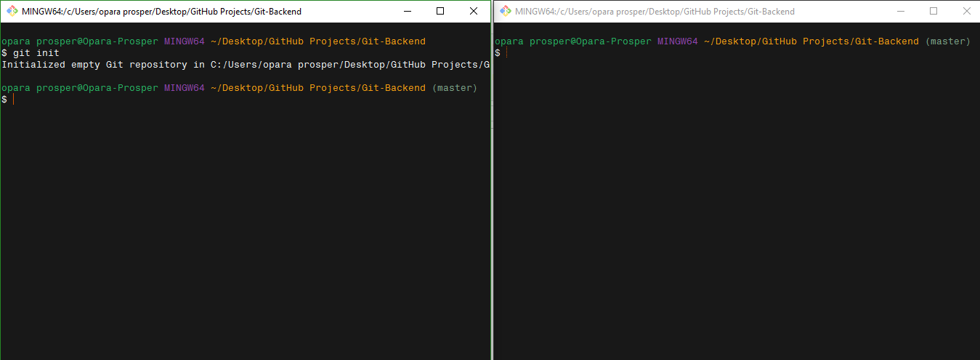The image size is (980, 360).
Task: Click the '(master)' branch label in right terminal
Action: tap(947, 41)
